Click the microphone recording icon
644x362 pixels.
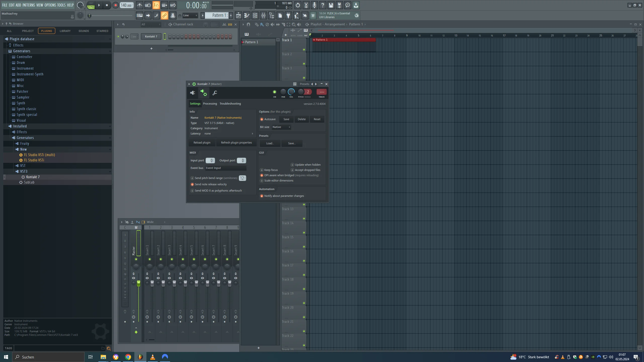(314, 5)
